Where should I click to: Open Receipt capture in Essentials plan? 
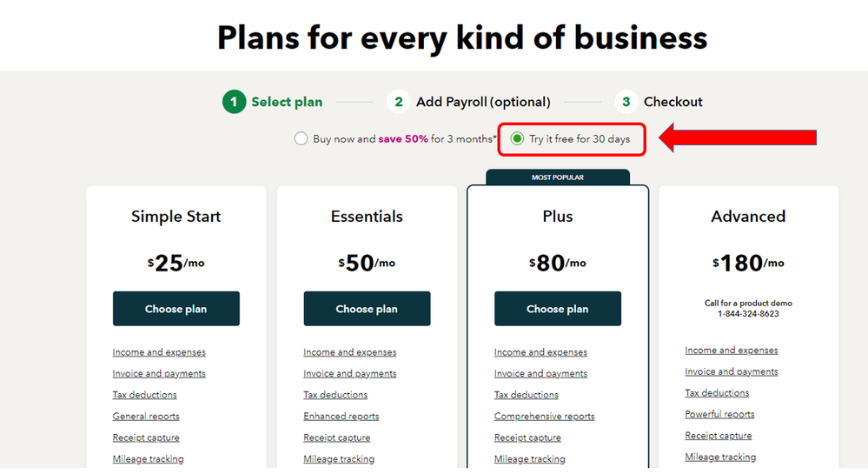pos(337,437)
